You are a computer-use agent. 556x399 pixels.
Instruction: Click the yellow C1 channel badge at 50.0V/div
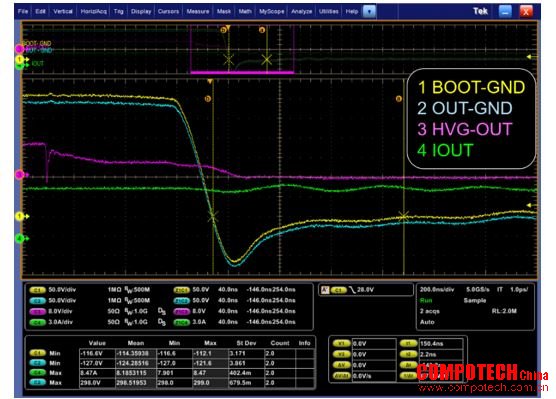(37, 290)
